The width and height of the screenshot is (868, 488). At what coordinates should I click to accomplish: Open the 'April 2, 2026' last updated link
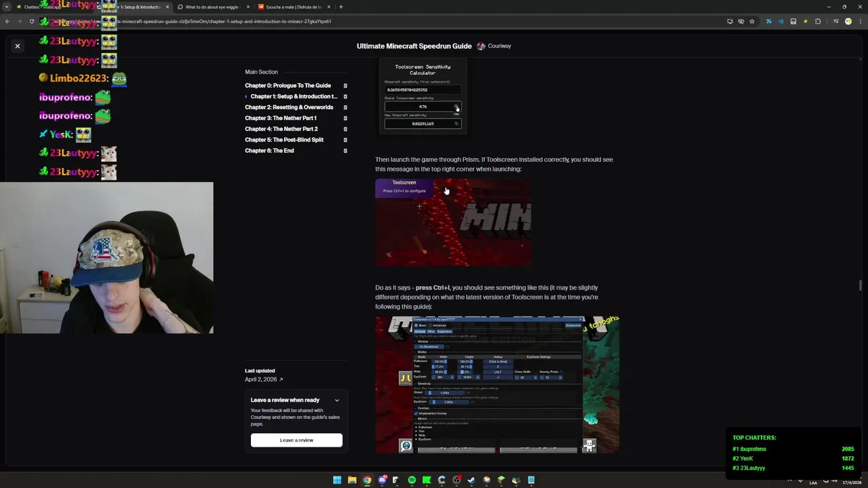[x=264, y=380]
